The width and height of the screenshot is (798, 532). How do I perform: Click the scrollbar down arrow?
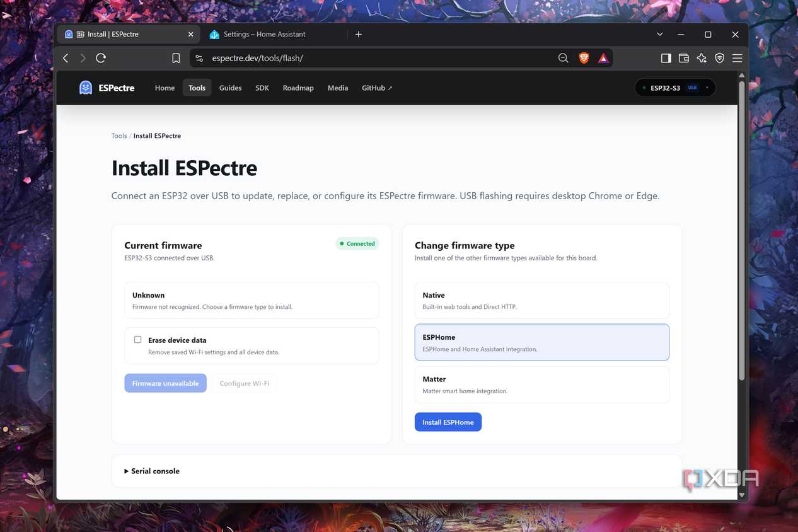pyautogui.click(x=742, y=495)
